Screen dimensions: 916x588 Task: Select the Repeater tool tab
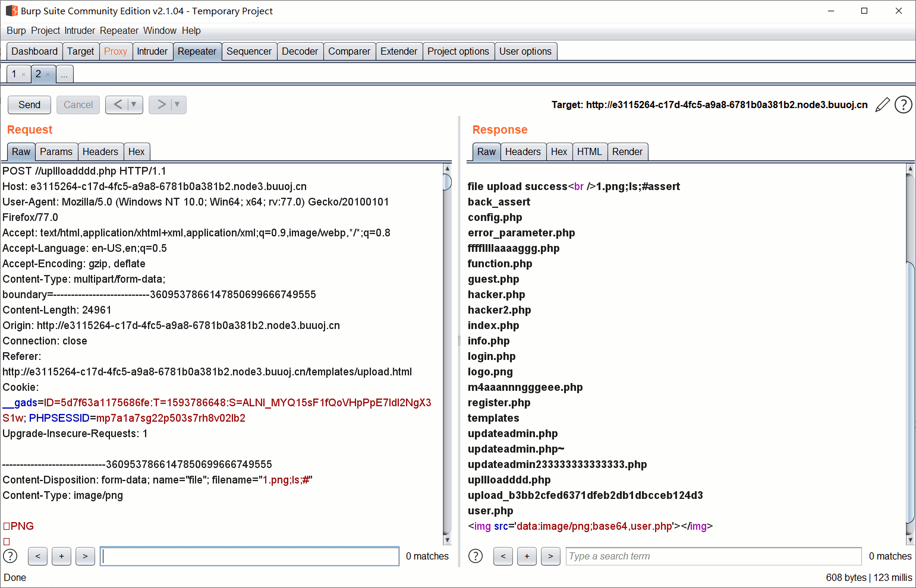[x=197, y=51]
